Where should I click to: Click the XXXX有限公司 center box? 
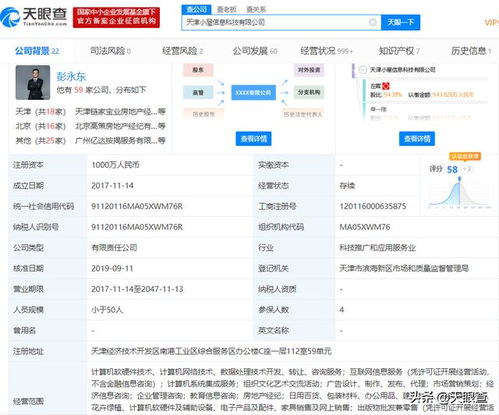tap(253, 92)
